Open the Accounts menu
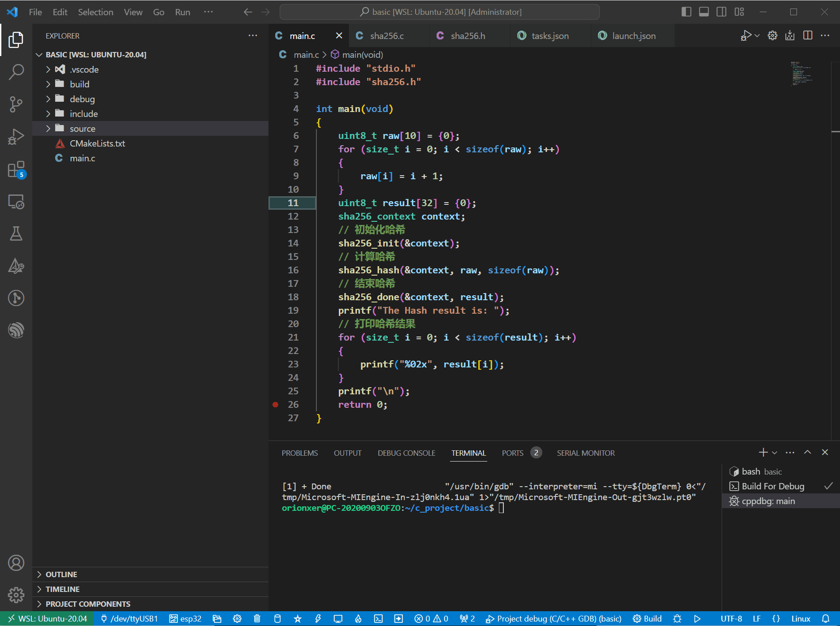The width and height of the screenshot is (840, 626). pyautogui.click(x=16, y=563)
